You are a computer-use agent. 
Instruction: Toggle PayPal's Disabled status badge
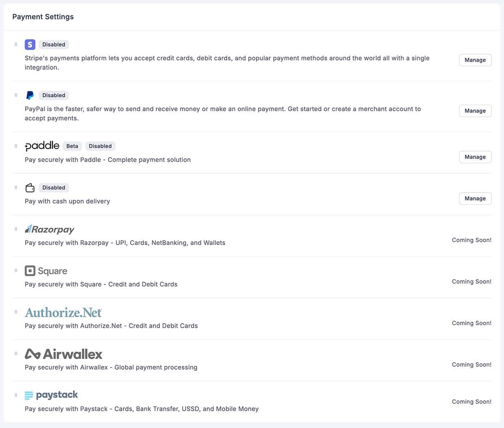(54, 95)
